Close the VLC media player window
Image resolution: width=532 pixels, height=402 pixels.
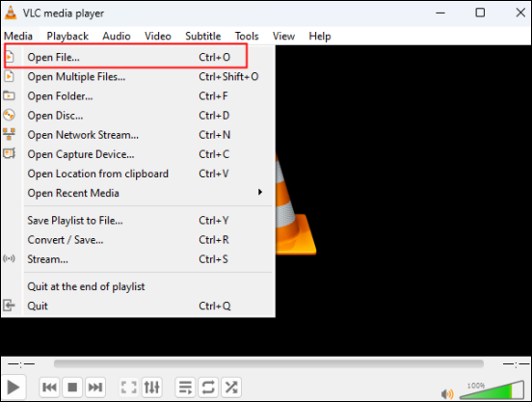pos(520,13)
